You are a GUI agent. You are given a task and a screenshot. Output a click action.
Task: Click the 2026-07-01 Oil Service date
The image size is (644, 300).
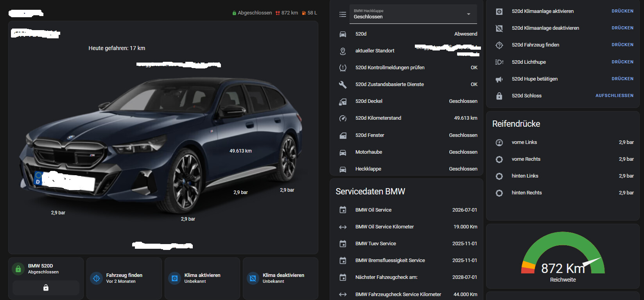pyautogui.click(x=465, y=210)
